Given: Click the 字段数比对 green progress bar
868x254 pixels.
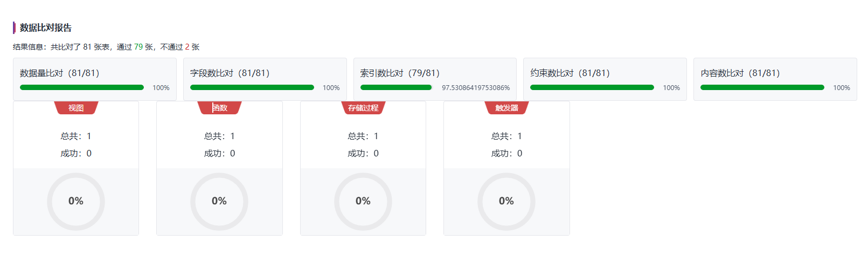Looking at the screenshot, I should pos(252,87).
